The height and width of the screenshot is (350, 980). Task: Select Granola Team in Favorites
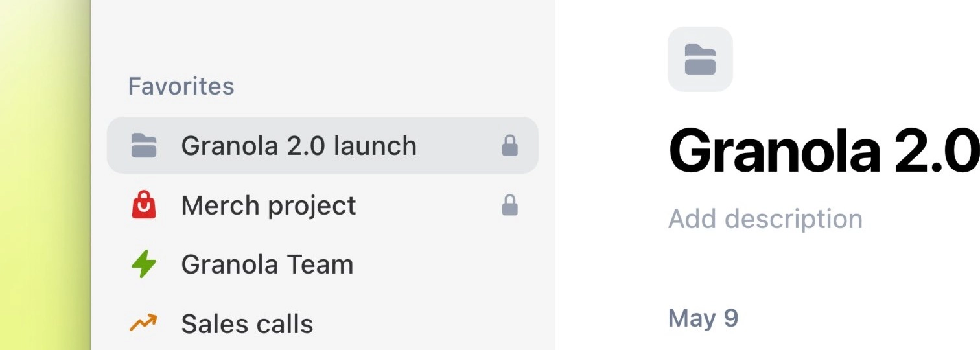267,264
